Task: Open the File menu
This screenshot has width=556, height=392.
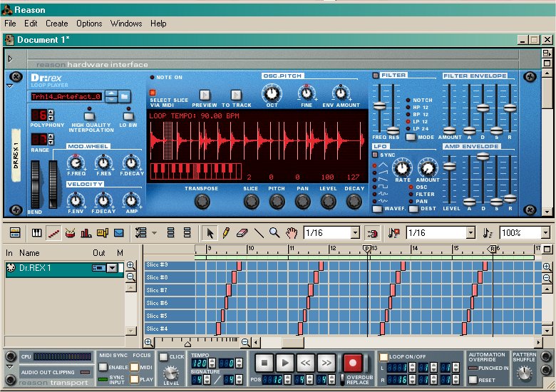Action: [x=10, y=24]
